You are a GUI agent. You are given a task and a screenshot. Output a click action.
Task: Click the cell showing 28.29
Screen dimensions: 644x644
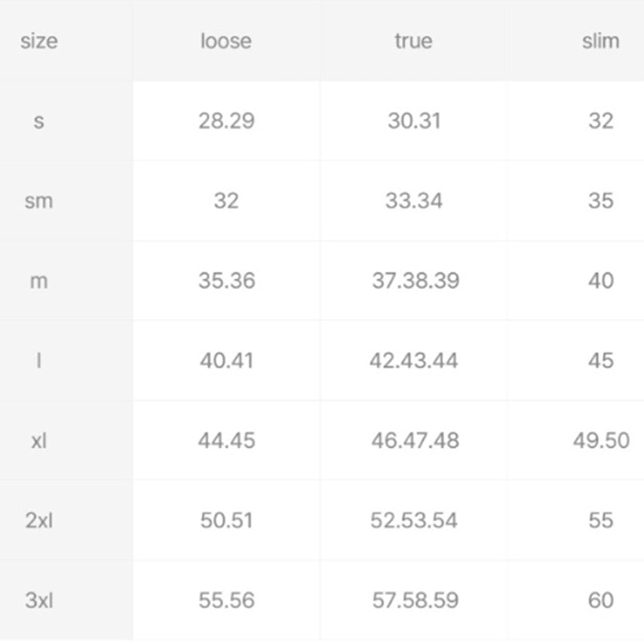coord(226,121)
